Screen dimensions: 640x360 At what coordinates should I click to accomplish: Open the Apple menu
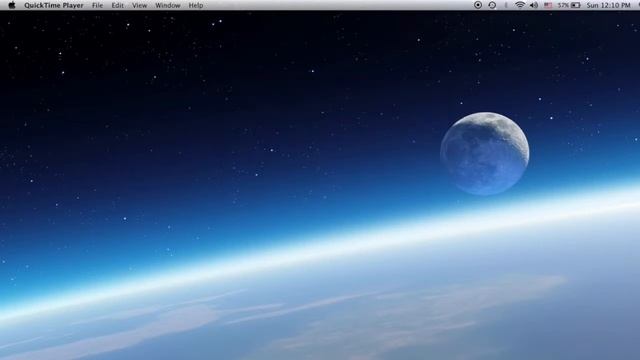coord(12,5)
